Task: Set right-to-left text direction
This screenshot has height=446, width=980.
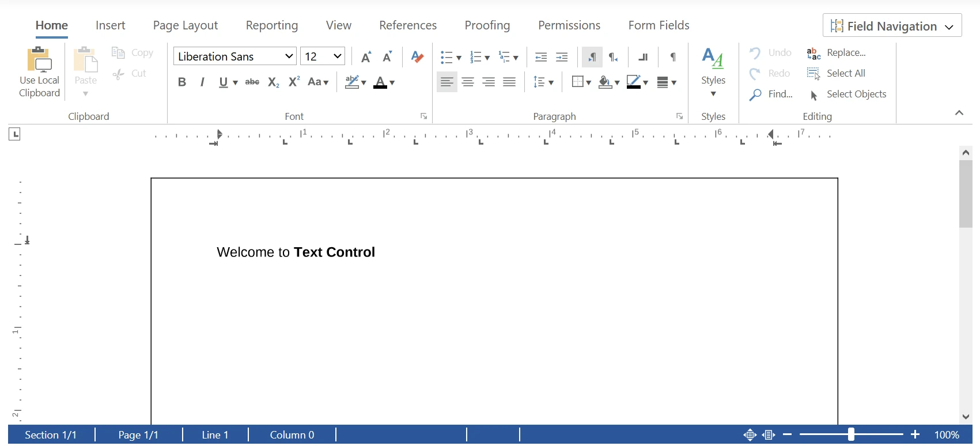Action: click(x=614, y=57)
